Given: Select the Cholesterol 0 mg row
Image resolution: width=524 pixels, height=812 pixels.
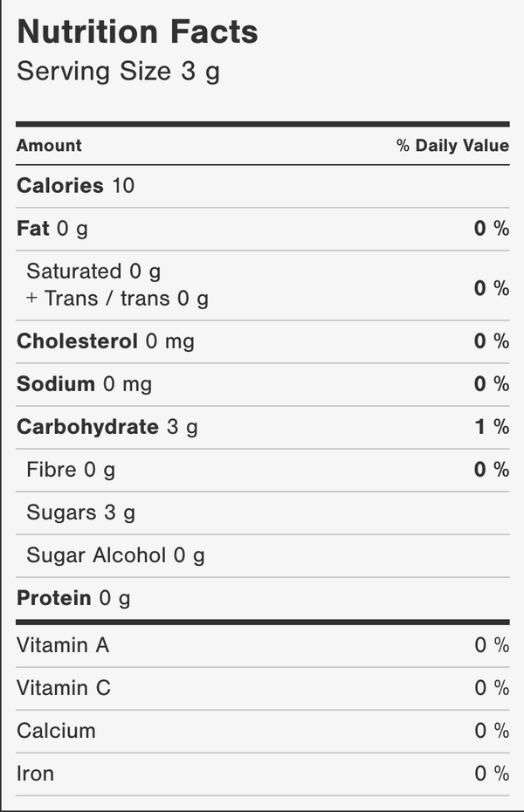Looking at the screenshot, I should click(263, 341).
